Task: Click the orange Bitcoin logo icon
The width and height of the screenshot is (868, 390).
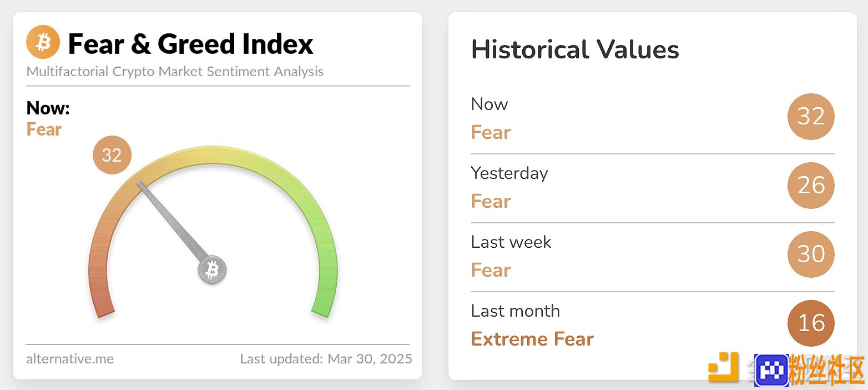Action: (x=43, y=42)
